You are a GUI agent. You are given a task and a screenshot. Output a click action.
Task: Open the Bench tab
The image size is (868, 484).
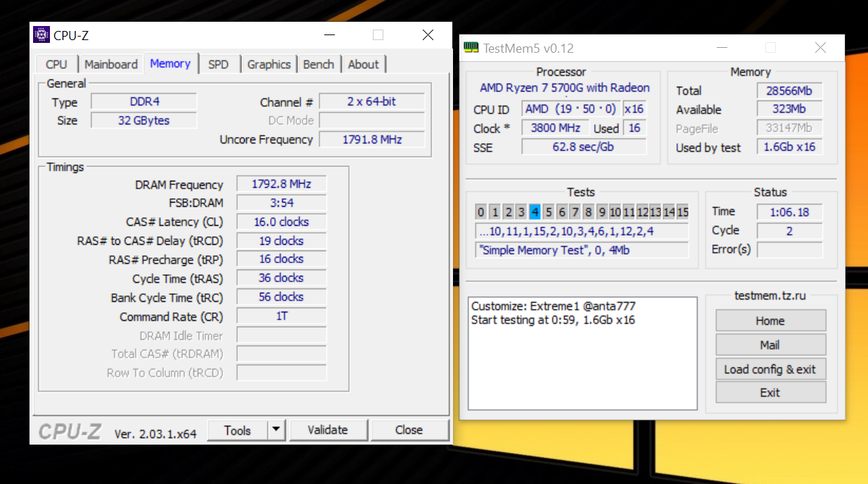pos(319,64)
